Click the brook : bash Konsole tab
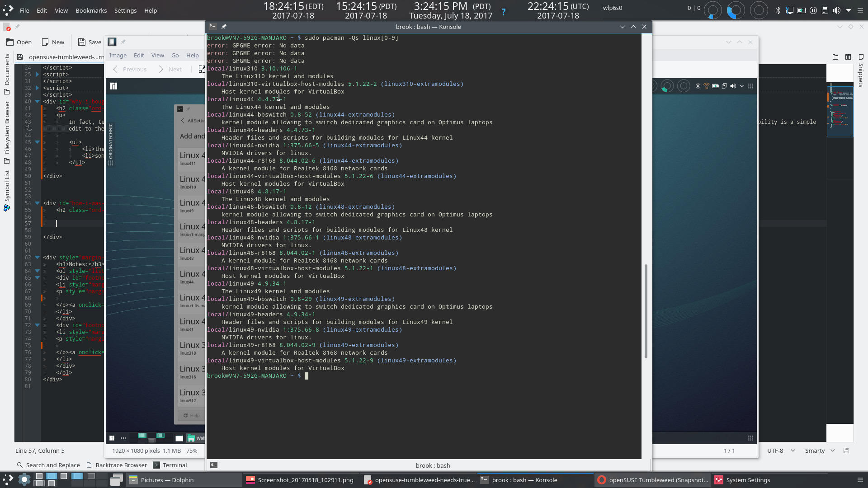The height and width of the screenshot is (488, 868). click(433, 465)
